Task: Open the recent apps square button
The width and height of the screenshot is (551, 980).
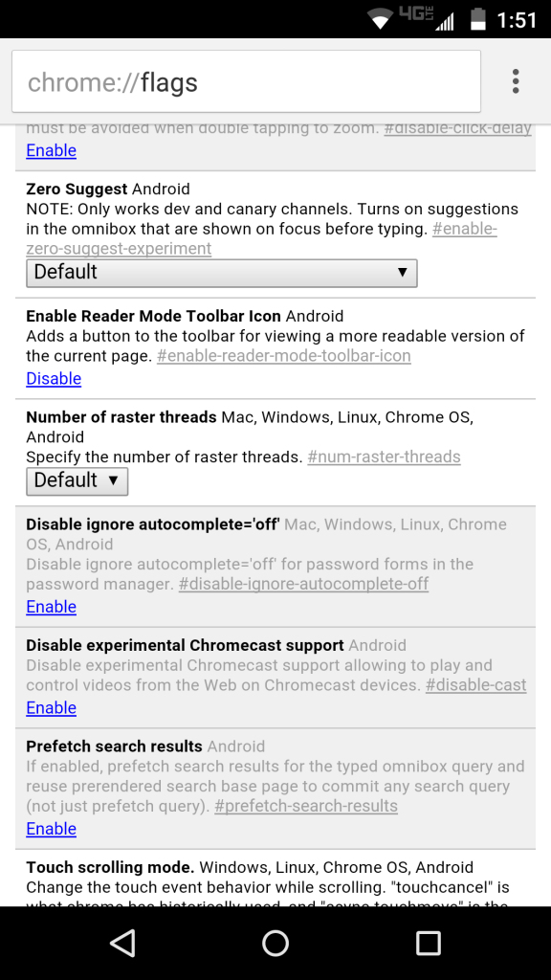Action: pyautogui.click(x=429, y=943)
